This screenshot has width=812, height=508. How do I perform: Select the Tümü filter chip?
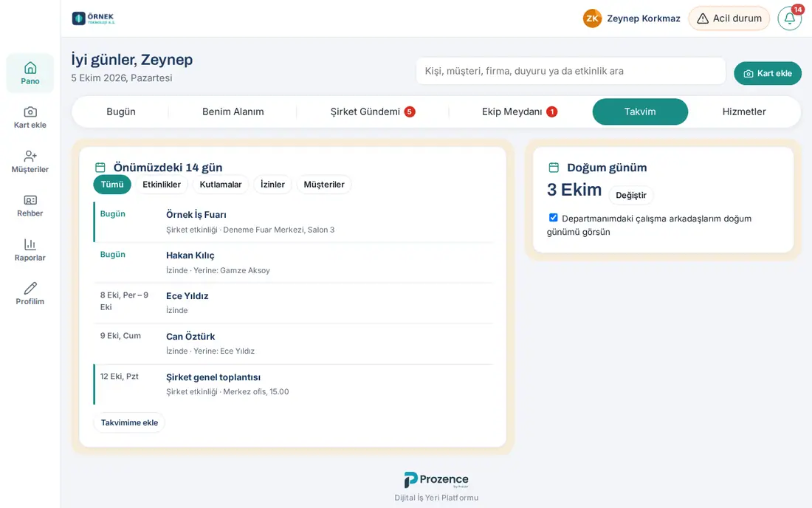pyautogui.click(x=112, y=185)
